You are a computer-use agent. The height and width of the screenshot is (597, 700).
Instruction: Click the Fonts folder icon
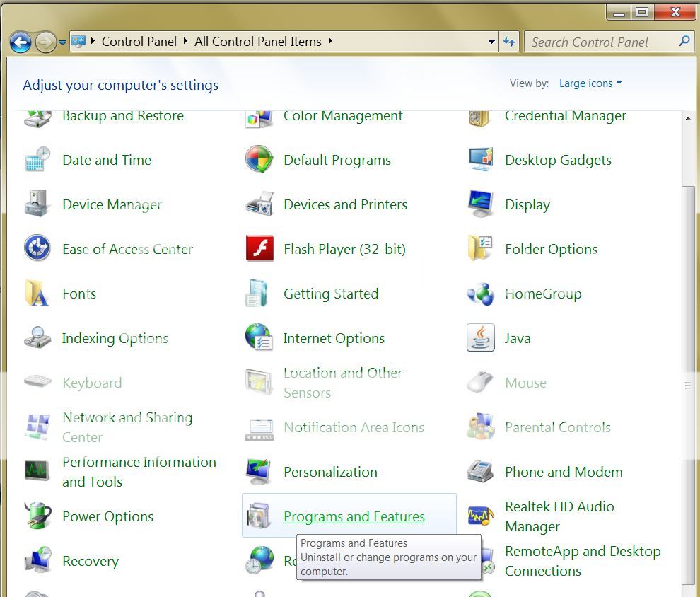coord(37,294)
